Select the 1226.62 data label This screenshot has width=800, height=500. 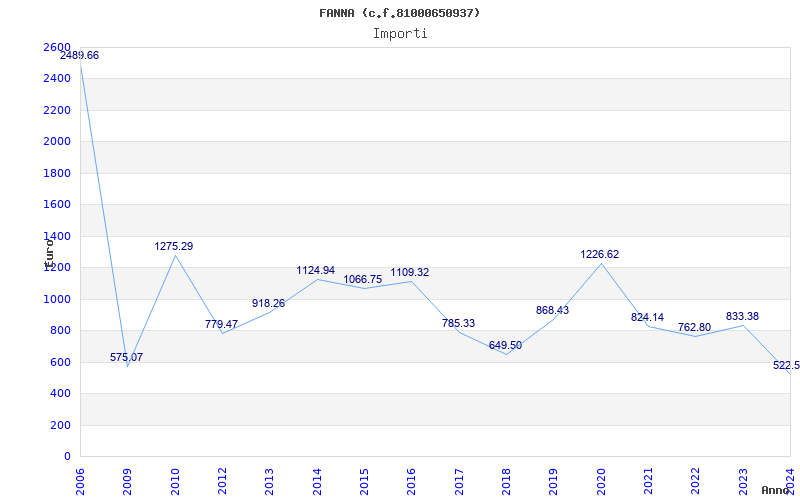click(600, 254)
